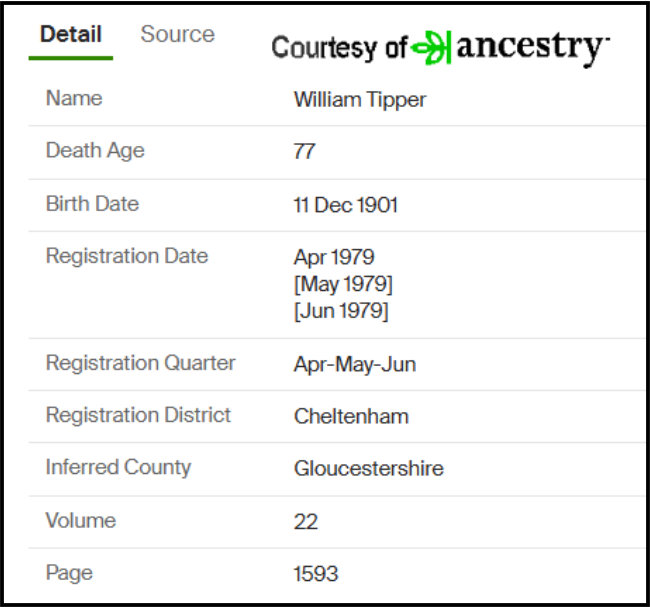650x607 pixels.
Task: Select the Death Age value 77
Action: point(304,152)
